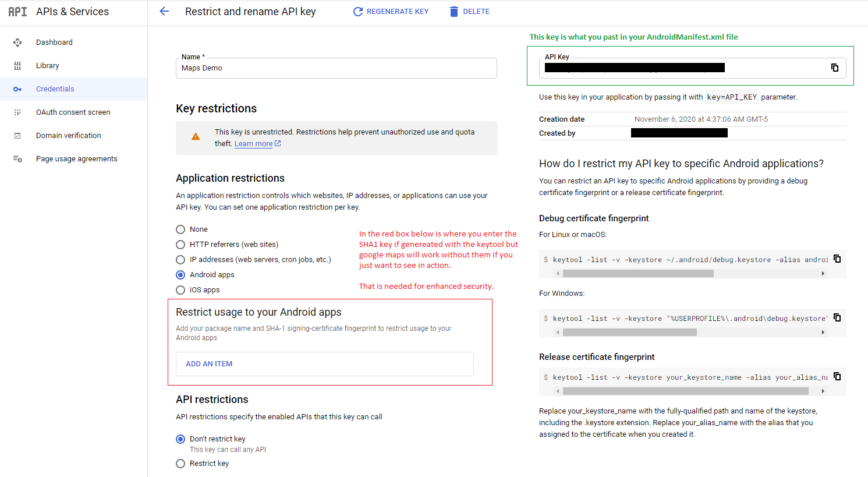
Task: Click REGENERATE KEY button
Action: click(x=391, y=12)
